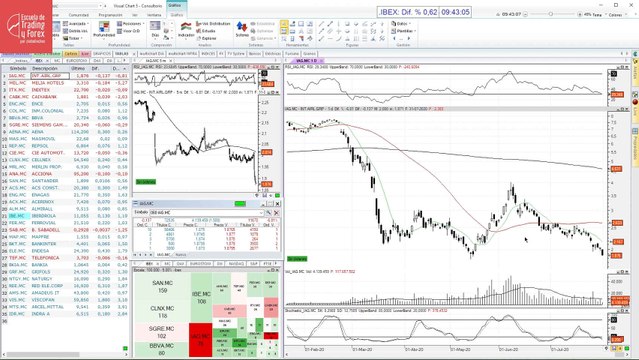This screenshot has width=639, height=360.
Task: Click the Estudio ribbon button
Action: point(206,31)
